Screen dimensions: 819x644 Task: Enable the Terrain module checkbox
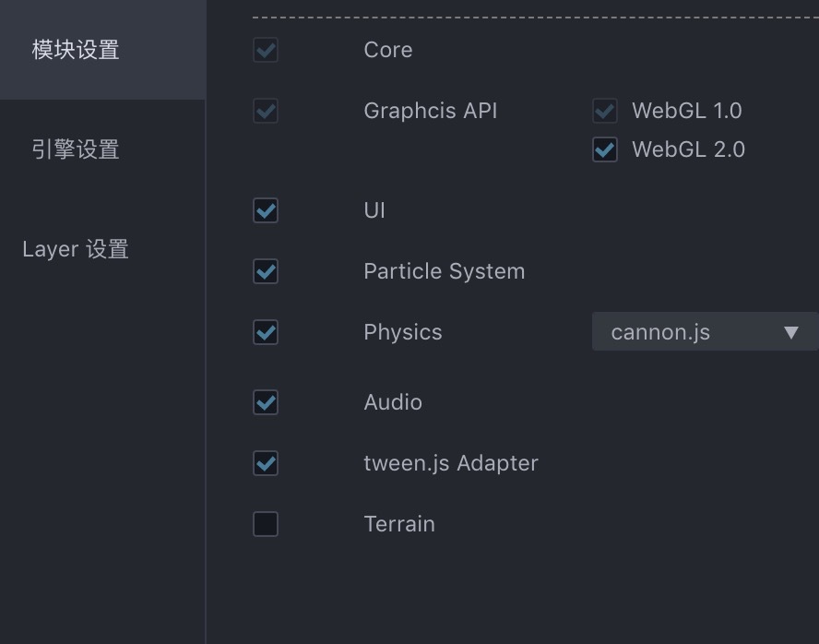coord(266,524)
